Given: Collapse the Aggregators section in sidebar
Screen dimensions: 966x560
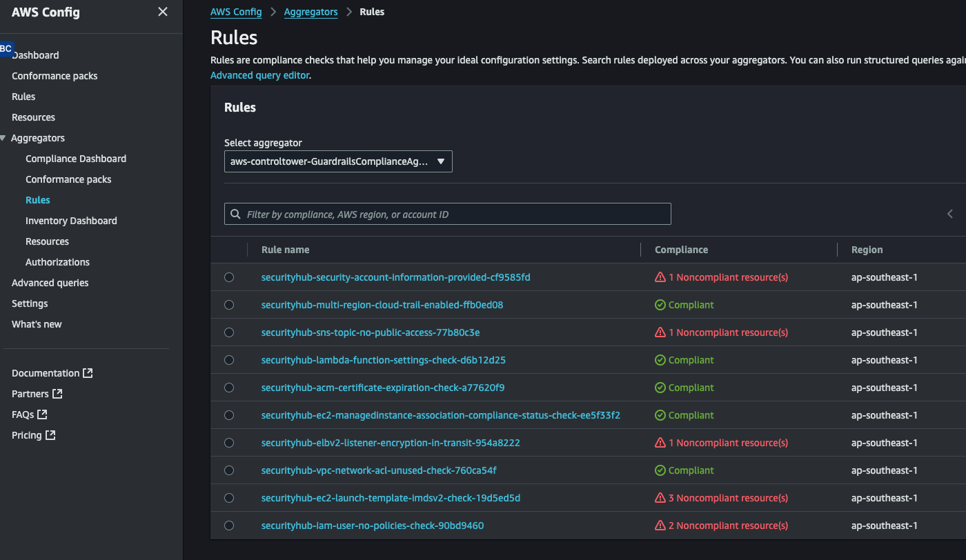Looking at the screenshot, I should pos(3,138).
